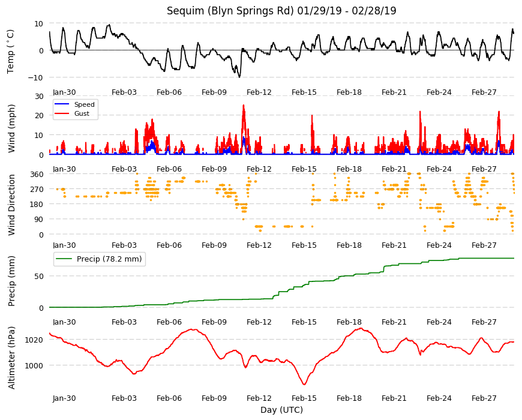Click the chart title Sequim (Blyn Springs Rd)
Viewport: 522px width, 420px height.
click(230, 11)
